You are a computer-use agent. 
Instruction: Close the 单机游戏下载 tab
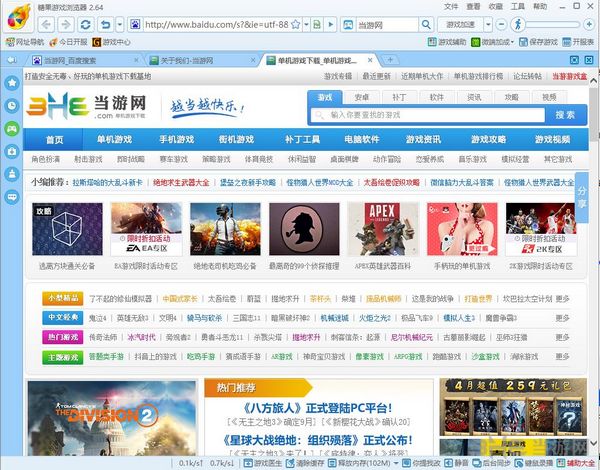(x=370, y=60)
